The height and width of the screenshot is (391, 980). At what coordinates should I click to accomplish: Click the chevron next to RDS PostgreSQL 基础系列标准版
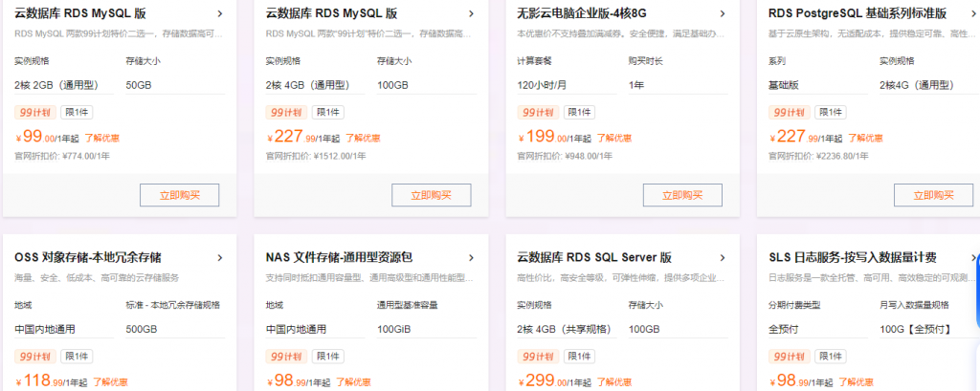point(973,13)
